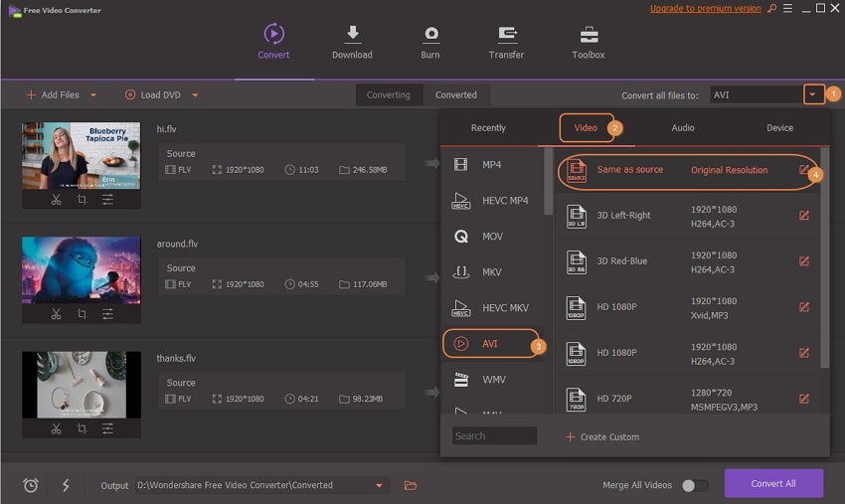Select the HEVC MP4 format
This screenshot has width=845, height=504.
pyautogui.click(x=492, y=201)
